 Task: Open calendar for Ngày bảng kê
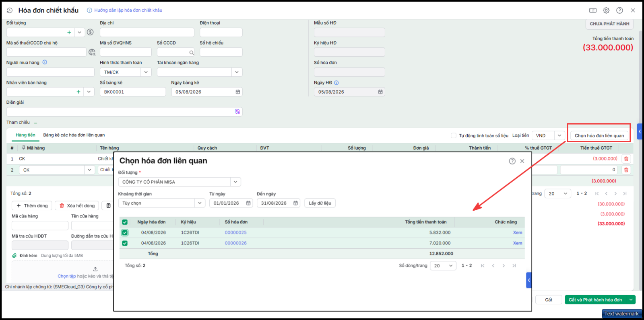tap(238, 92)
